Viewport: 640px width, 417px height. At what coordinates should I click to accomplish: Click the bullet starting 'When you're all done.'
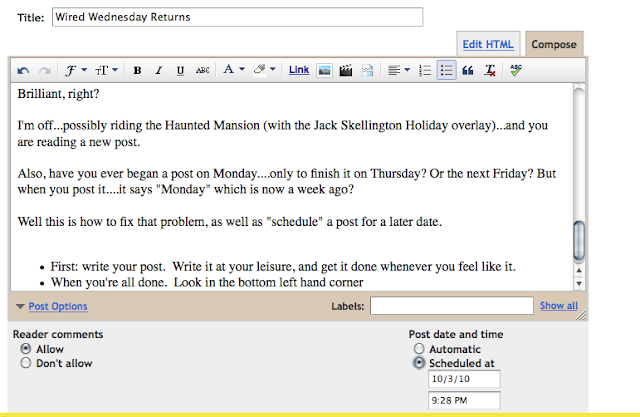click(207, 283)
